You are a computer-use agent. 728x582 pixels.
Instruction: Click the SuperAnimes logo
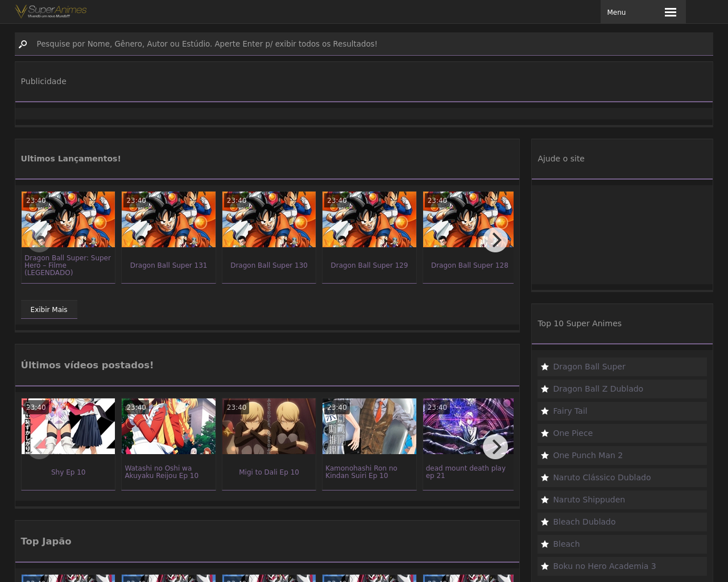51,11
